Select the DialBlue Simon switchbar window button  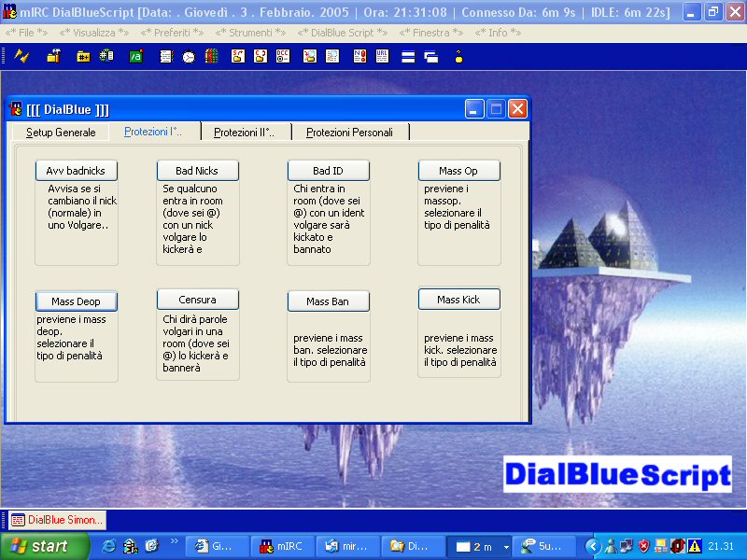58,520
